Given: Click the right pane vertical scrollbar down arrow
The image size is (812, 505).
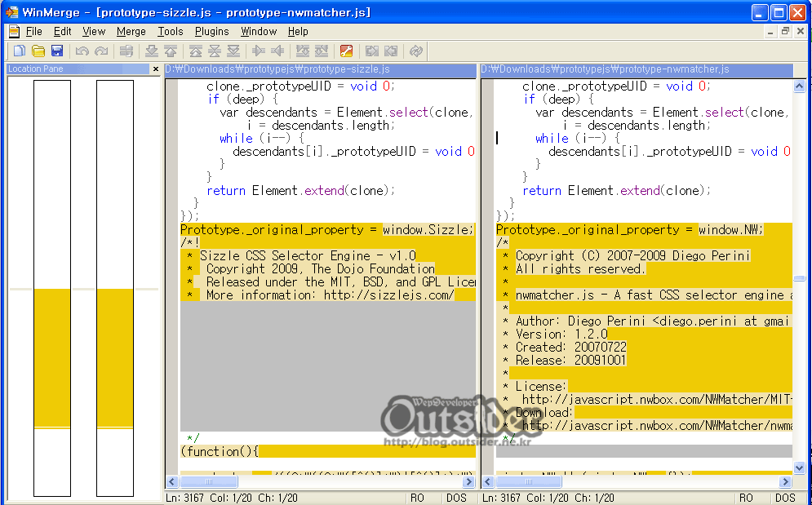Looking at the screenshot, I should coord(799,467).
